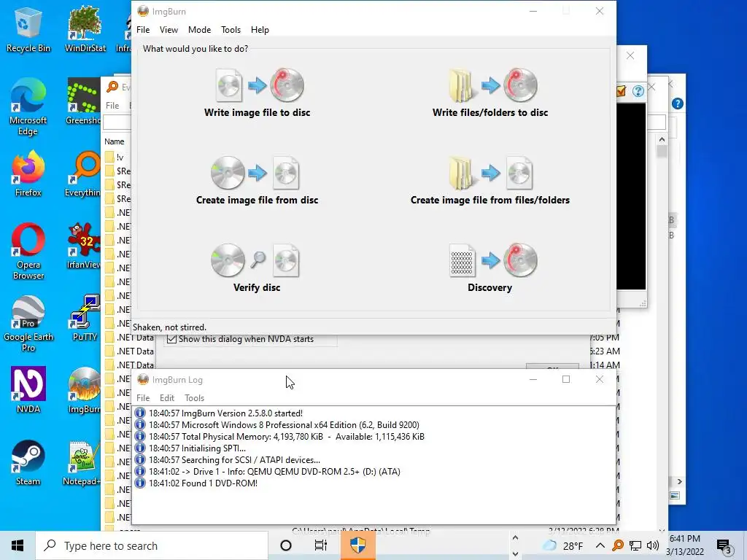The height and width of the screenshot is (560, 747).
Task: Open Tools menu in ImgBurn Log
Action: [194, 397]
